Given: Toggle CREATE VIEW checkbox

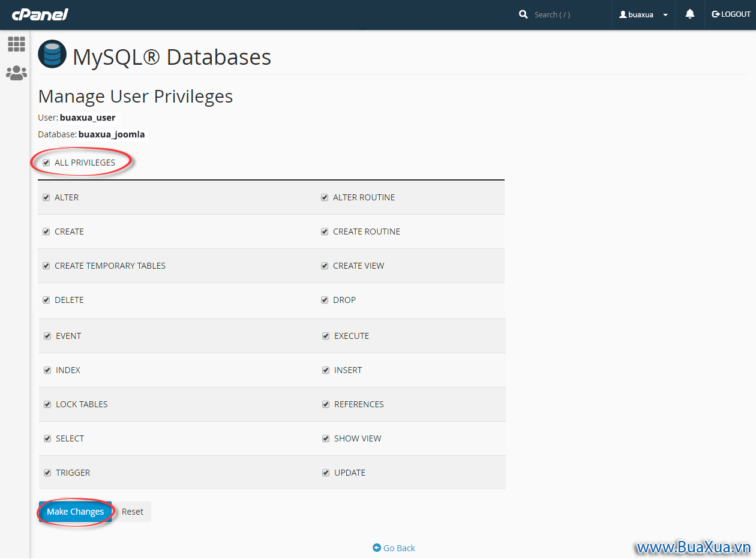Looking at the screenshot, I should [x=325, y=266].
